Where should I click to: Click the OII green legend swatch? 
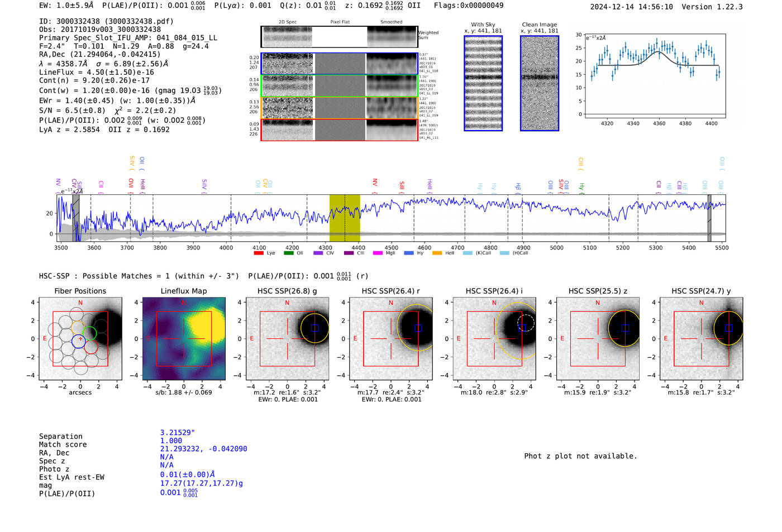coord(288,253)
